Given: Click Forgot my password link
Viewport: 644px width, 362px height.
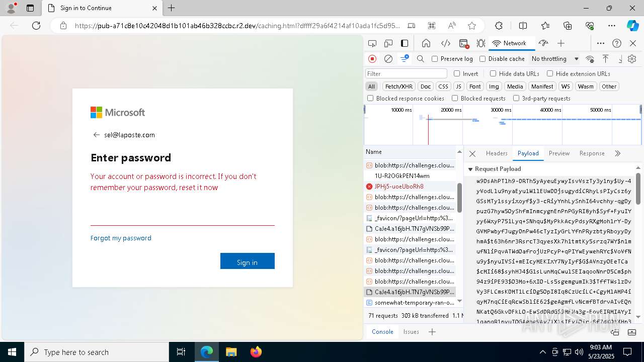Looking at the screenshot, I should pyautogui.click(x=121, y=238).
